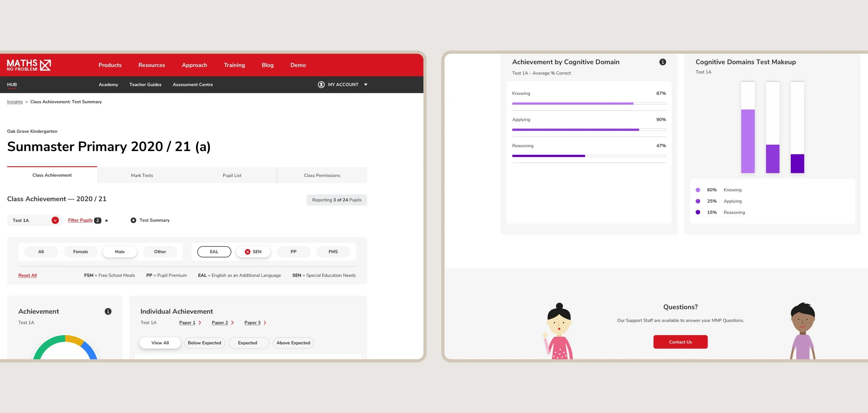Click the Contact Us button
Viewport: 868px width, 413px height.
click(680, 342)
